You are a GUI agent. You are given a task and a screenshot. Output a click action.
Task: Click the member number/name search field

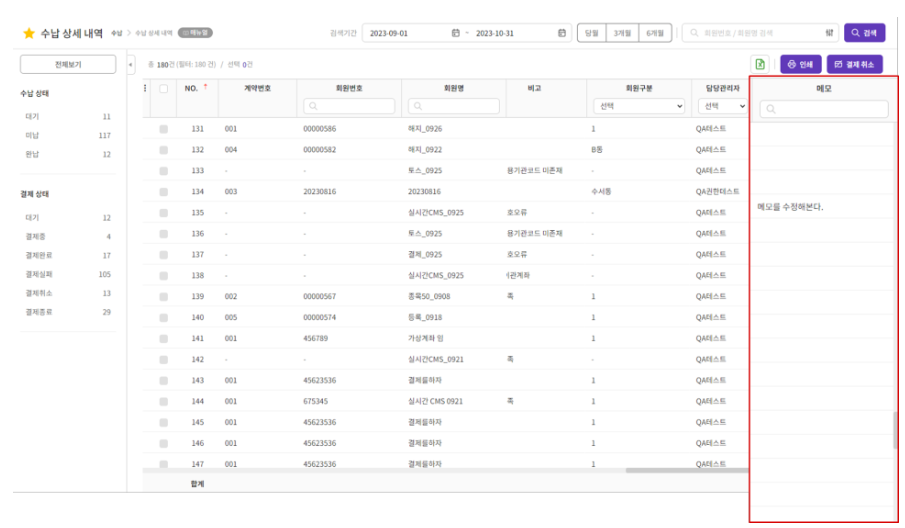[x=760, y=33]
